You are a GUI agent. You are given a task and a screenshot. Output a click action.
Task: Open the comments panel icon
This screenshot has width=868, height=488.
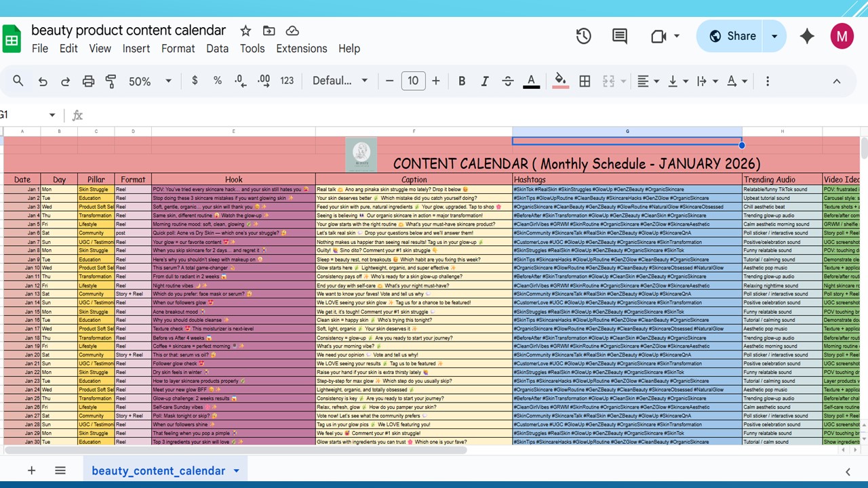point(619,37)
